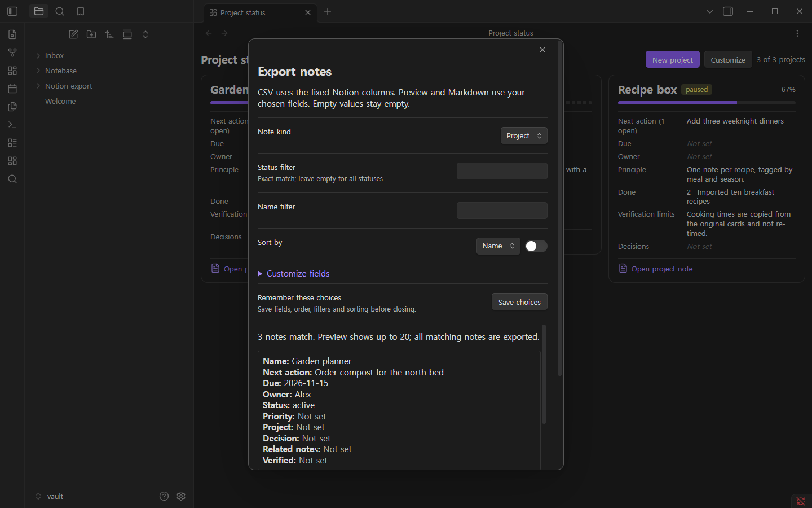812x508 pixels.
Task: Expand the Notion export folder
Action: click(x=68, y=86)
